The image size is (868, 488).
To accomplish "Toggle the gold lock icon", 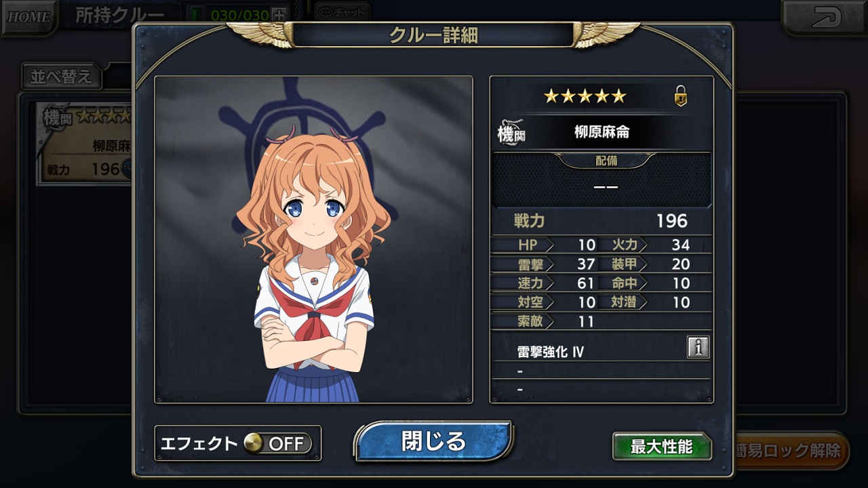I will click(x=681, y=96).
